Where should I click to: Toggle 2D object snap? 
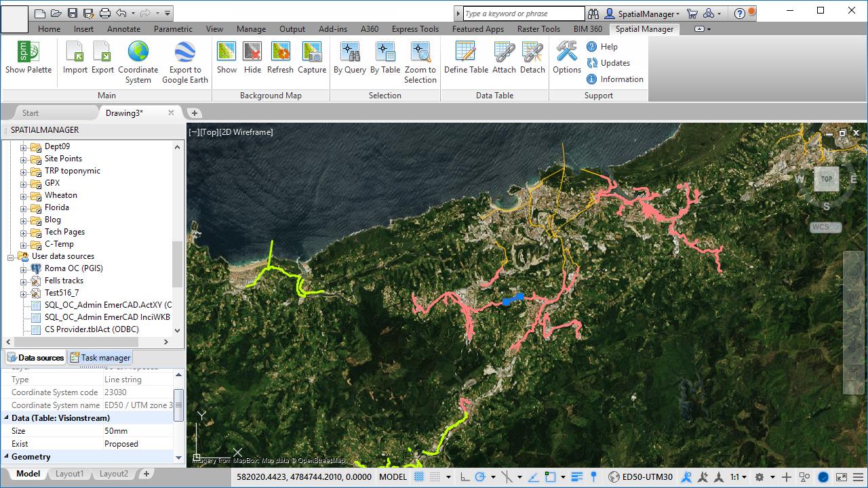tap(551, 476)
